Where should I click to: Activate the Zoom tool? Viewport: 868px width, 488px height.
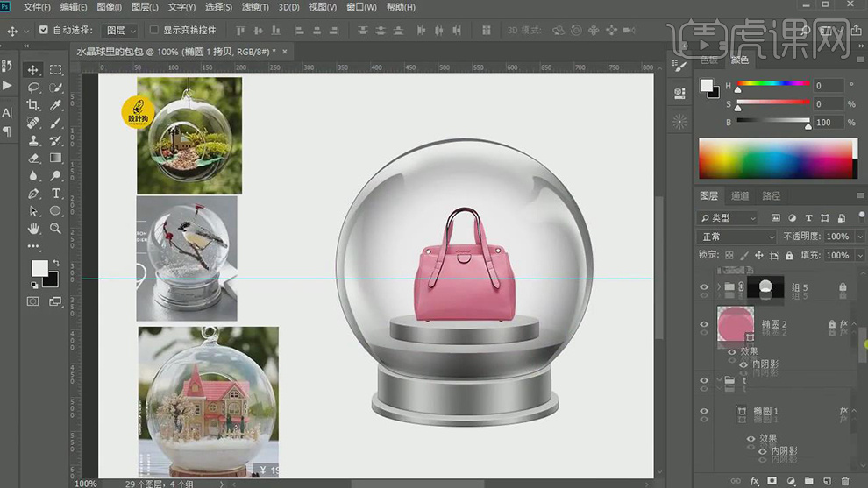coord(55,229)
